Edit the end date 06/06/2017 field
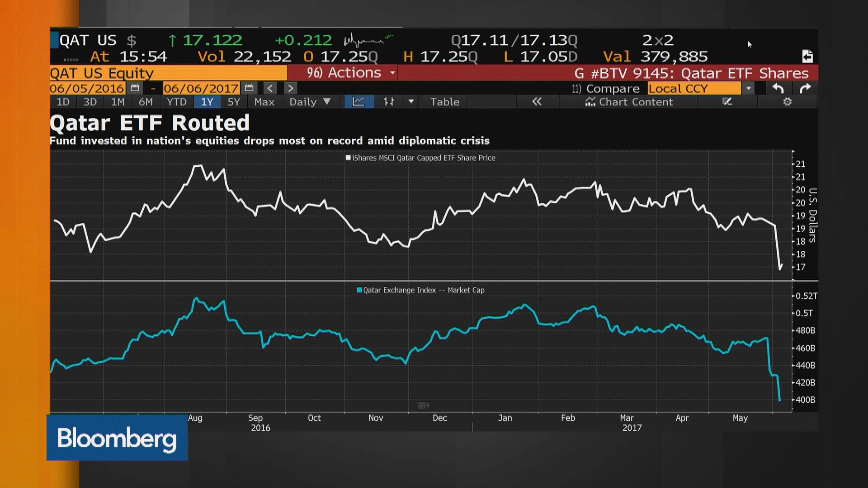868x488 pixels. pyautogui.click(x=201, y=88)
